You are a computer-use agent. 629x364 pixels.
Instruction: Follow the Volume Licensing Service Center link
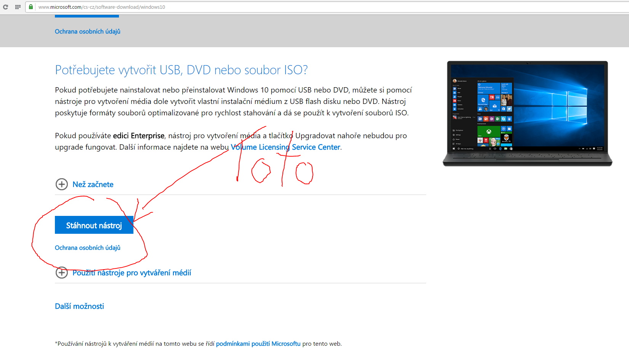286,147
